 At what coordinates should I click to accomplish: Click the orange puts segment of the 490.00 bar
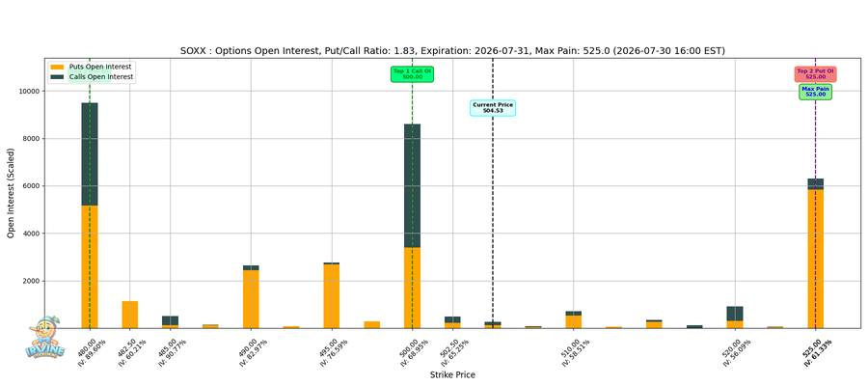tap(251, 299)
